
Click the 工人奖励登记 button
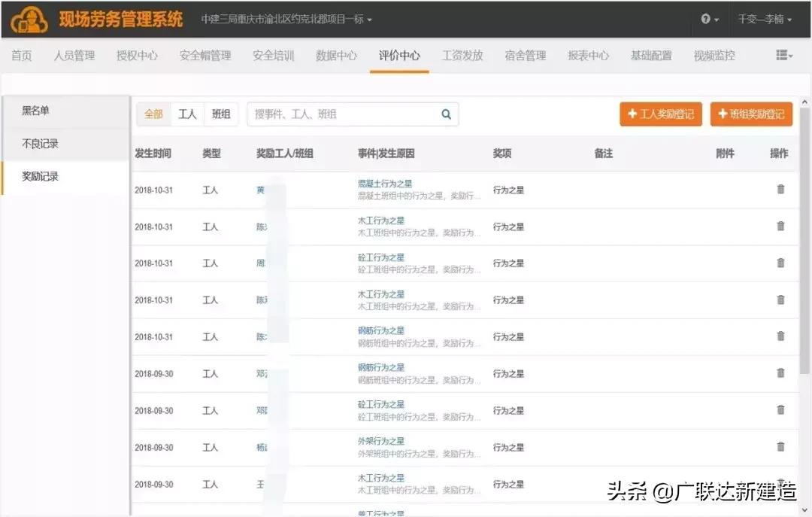tap(660, 114)
